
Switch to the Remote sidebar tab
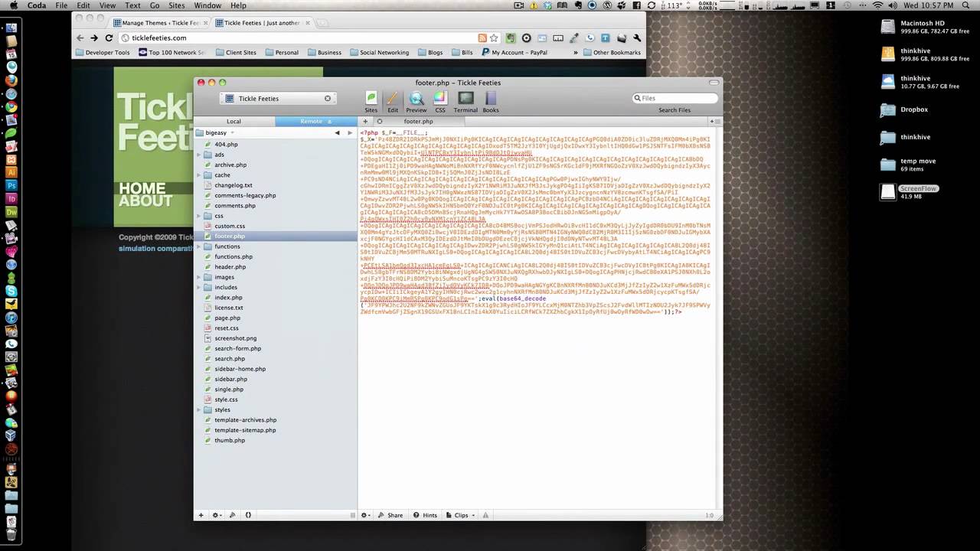[315, 121]
